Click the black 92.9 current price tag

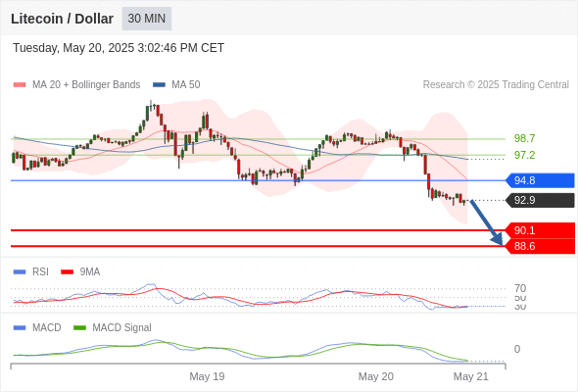pyautogui.click(x=540, y=200)
